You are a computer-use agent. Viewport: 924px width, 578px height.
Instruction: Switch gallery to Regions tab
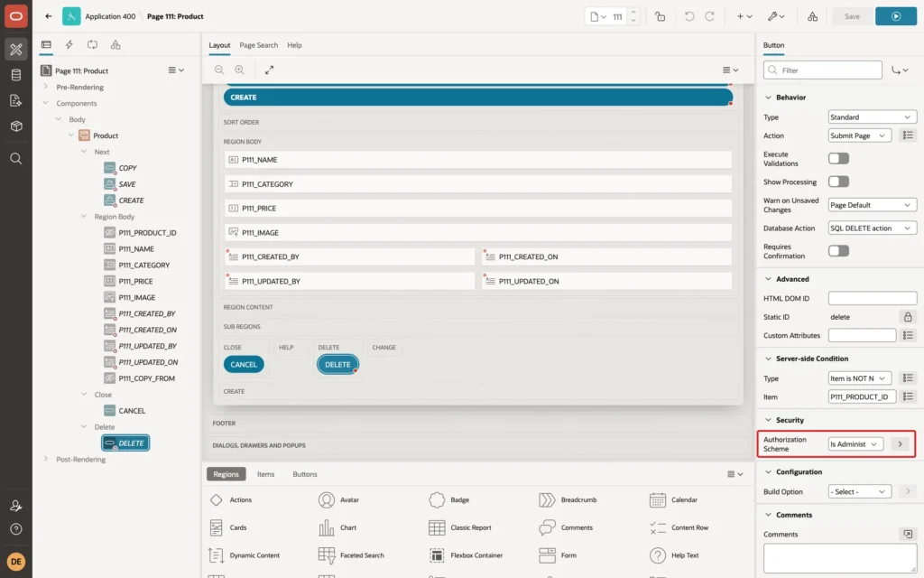(226, 474)
